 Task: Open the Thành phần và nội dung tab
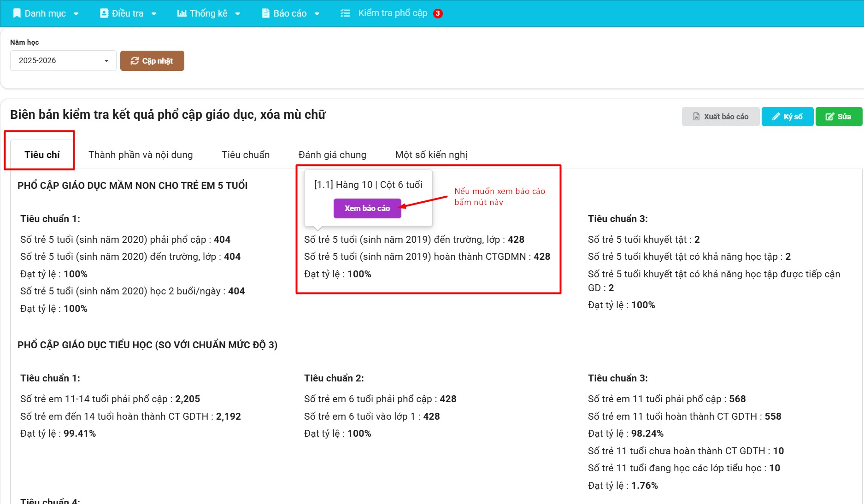141,155
